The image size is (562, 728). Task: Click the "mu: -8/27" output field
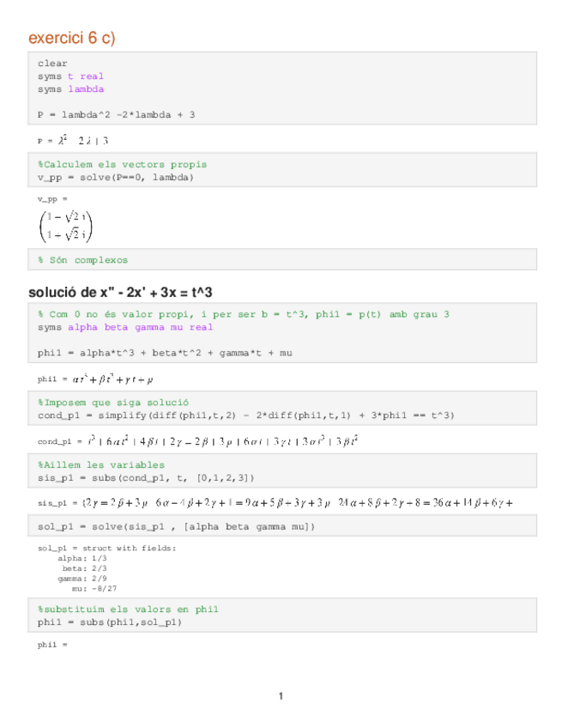point(94,589)
